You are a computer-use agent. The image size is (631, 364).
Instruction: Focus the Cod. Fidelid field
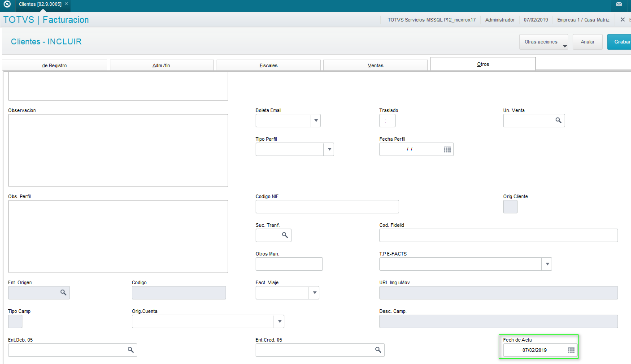pyautogui.click(x=498, y=235)
